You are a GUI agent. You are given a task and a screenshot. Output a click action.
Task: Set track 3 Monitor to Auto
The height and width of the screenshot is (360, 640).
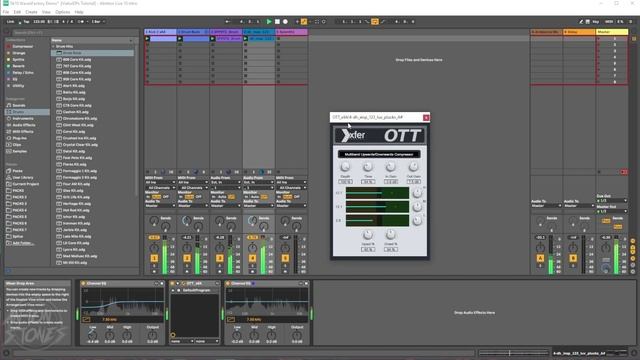tap(222, 197)
